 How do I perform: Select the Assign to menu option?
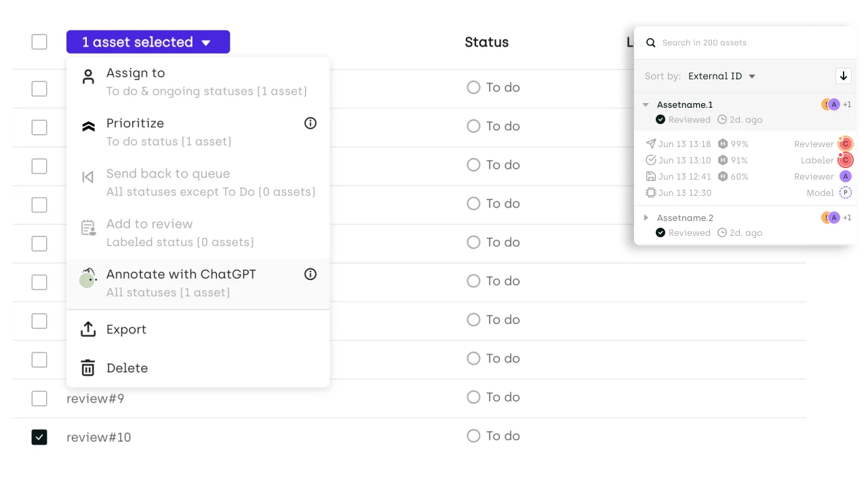click(x=136, y=73)
